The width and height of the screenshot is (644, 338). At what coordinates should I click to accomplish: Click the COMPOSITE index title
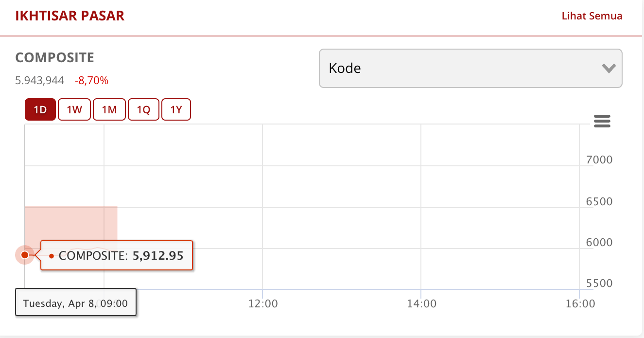tap(55, 58)
